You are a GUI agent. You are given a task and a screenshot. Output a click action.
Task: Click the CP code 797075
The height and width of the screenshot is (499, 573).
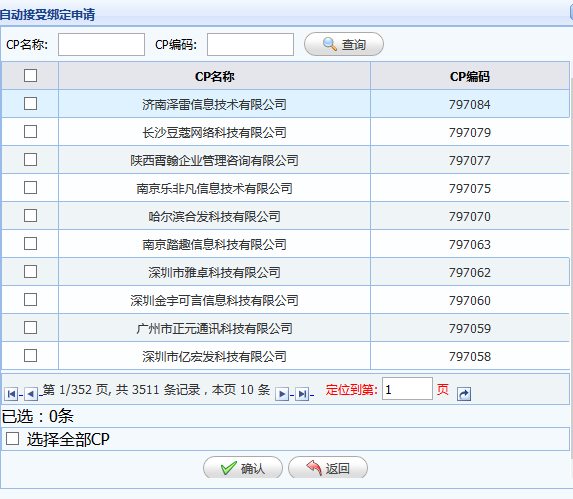coord(470,188)
